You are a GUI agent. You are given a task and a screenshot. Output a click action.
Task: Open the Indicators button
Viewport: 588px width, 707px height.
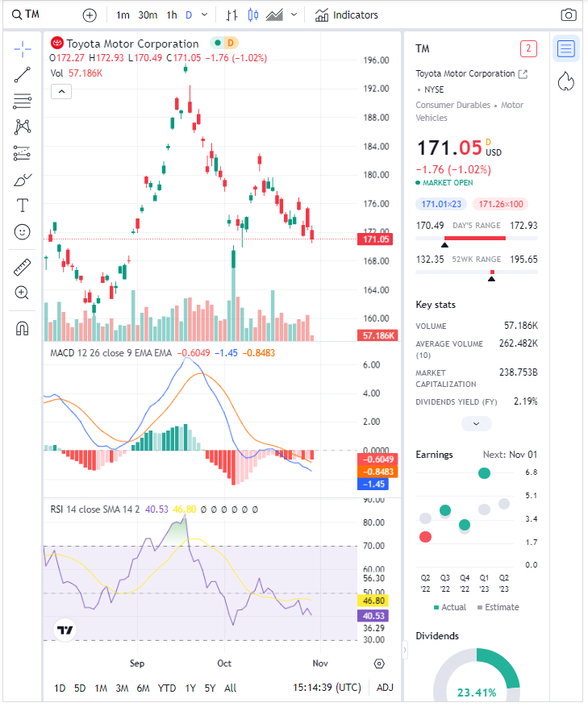[347, 15]
